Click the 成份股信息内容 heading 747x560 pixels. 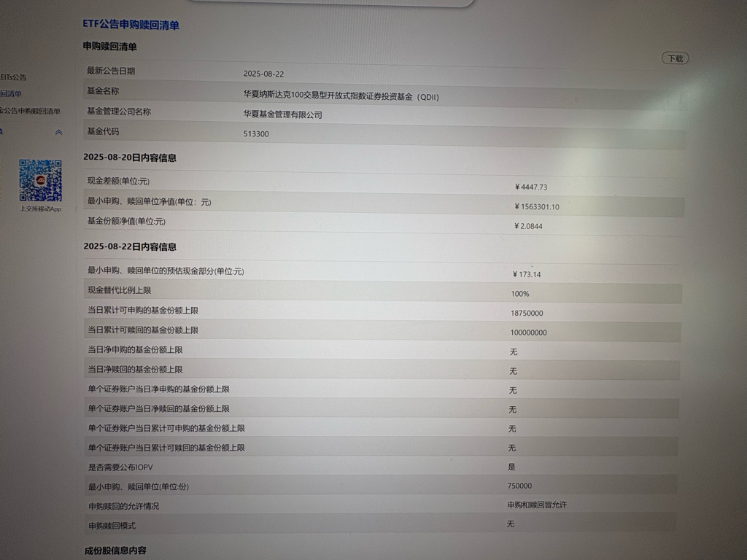(x=115, y=551)
